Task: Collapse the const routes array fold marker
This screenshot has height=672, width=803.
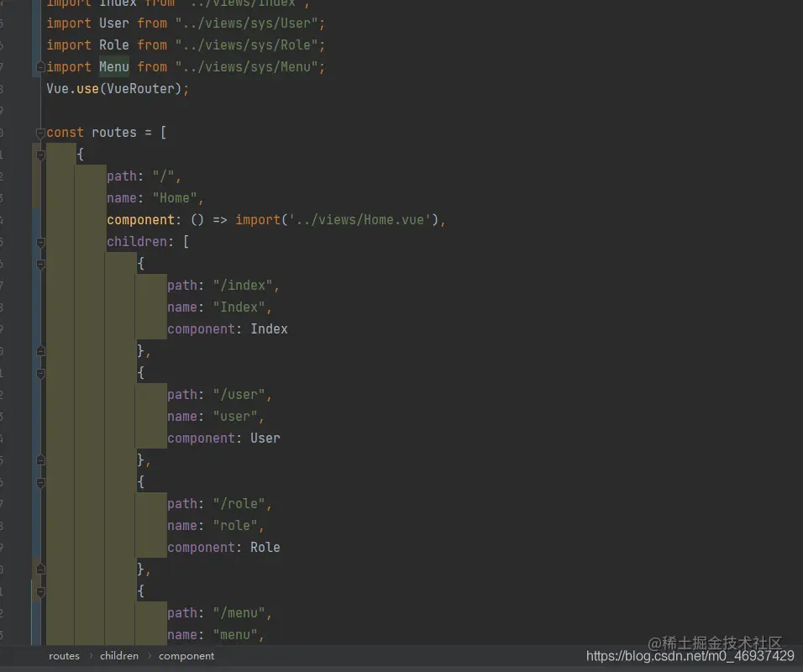Action: click(x=40, y=134)
